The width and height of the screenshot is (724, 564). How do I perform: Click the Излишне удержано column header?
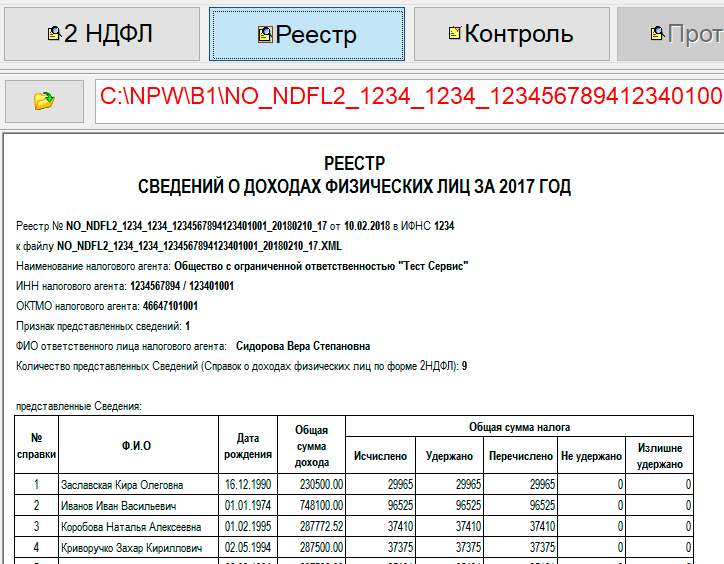660,456
